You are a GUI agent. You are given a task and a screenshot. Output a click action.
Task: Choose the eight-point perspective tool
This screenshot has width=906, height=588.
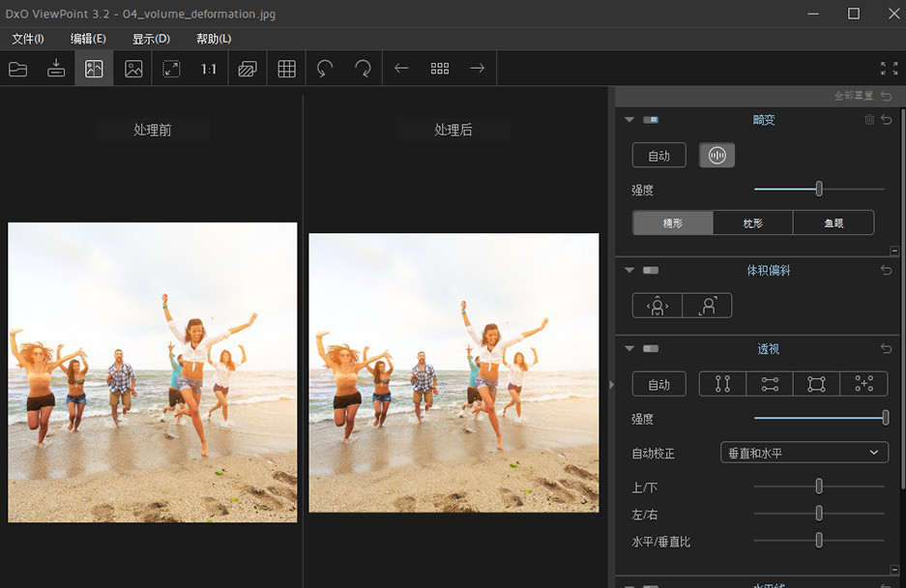(x=863, y=384)
